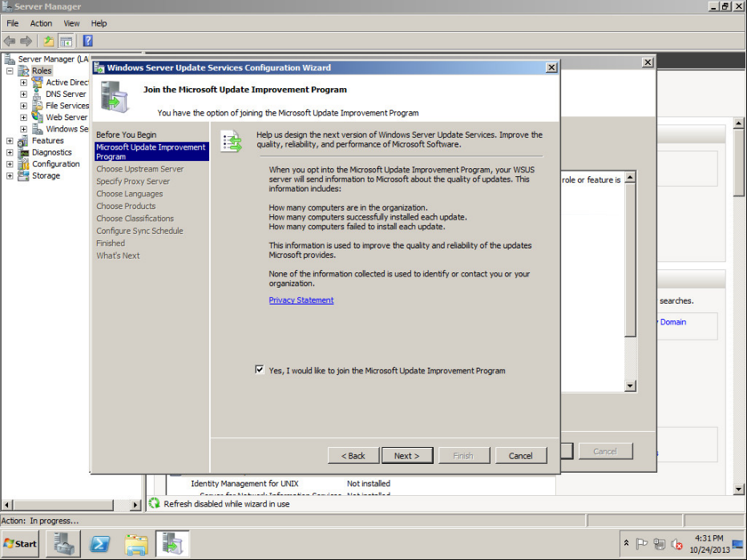Open Windows Explorer from the taskbar

tap(136, 544)
